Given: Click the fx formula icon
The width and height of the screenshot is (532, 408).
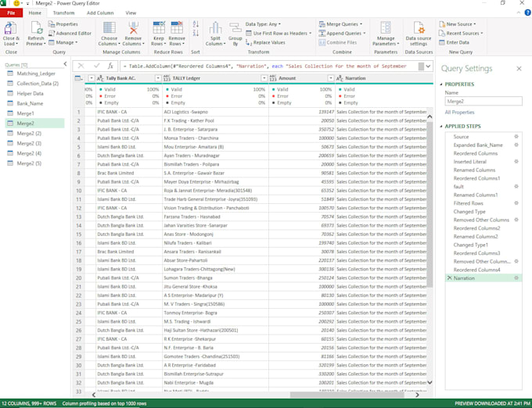Looking at the screenshot, I should pos(110,66).
